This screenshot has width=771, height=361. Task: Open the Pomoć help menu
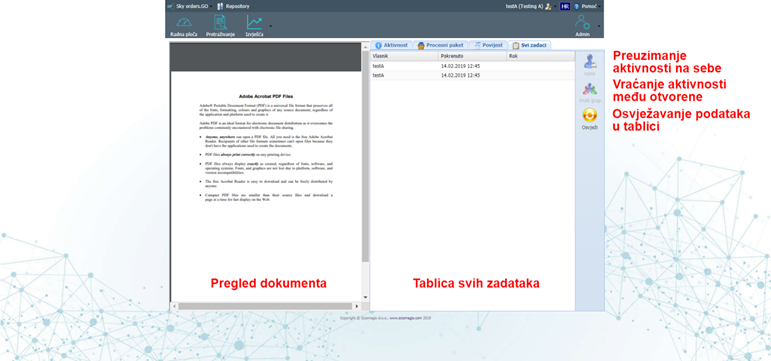pos(587,6)
